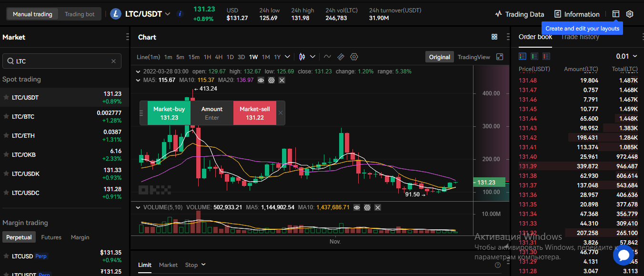Select the Limit order tab
Screen dimensions: 644x276
coord(145,265)
